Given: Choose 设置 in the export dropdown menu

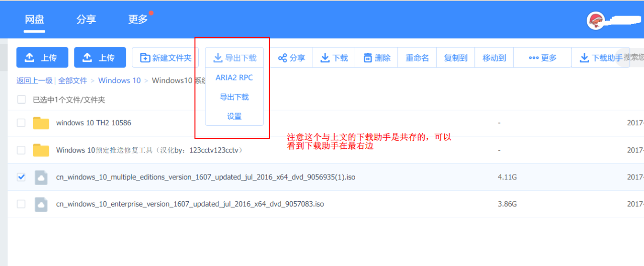Looking at the screenshot, I should [234, 116].
